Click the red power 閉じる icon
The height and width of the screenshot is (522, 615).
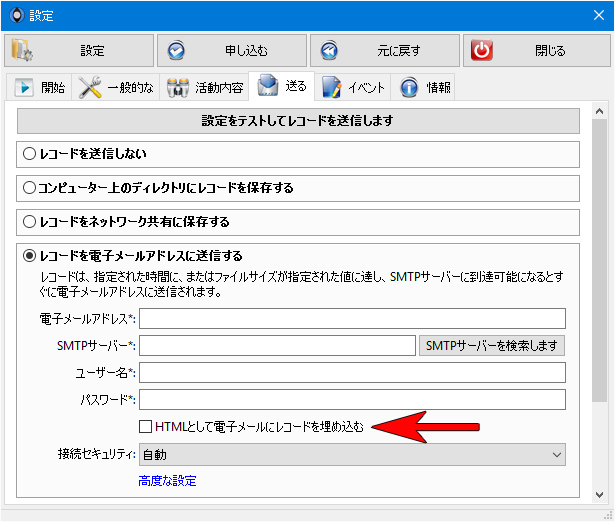point(482,50)
